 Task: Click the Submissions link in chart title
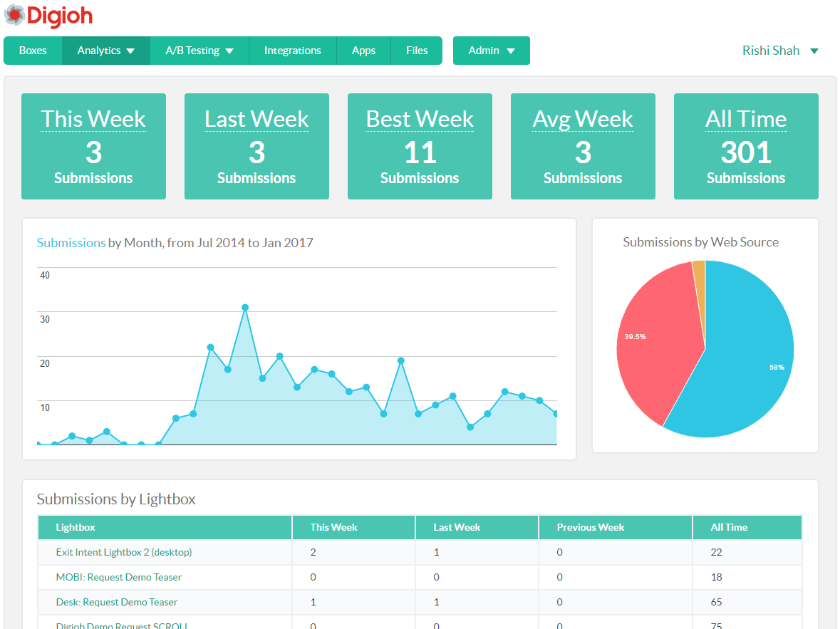pos(71,243)
